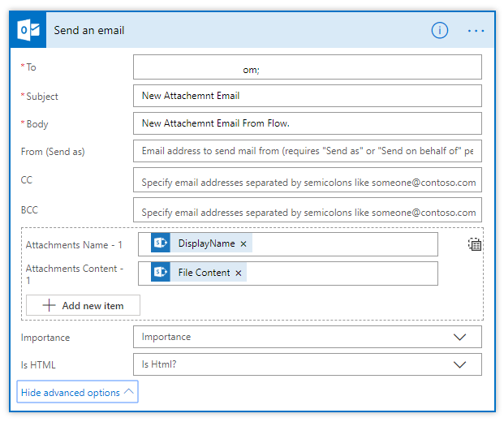Click the Subject field label

[x=42, y=97]
